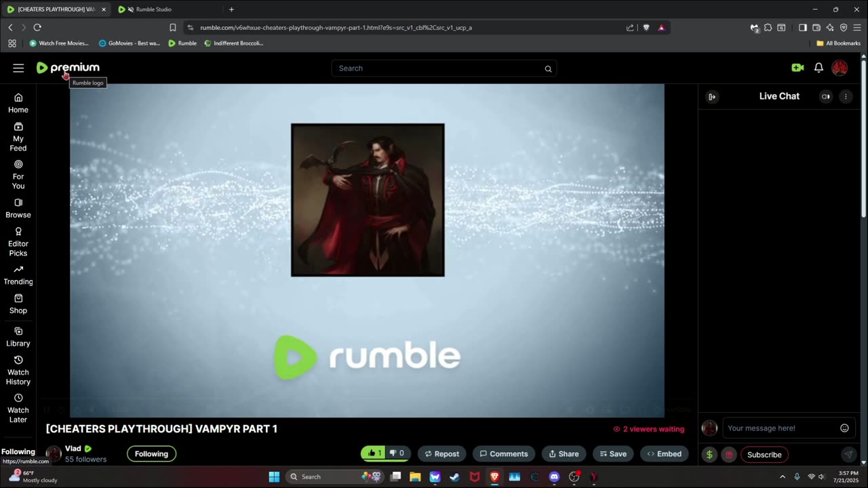Open the Indifferent Broccoli bookmark
The height and width of the screenshot is (488, 868).
(x=234, y=43)
